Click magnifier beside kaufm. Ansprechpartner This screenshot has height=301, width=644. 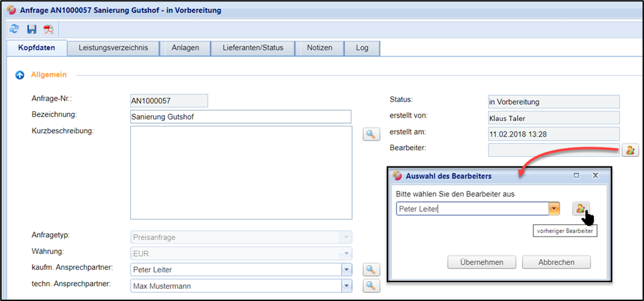pos(371,270)
